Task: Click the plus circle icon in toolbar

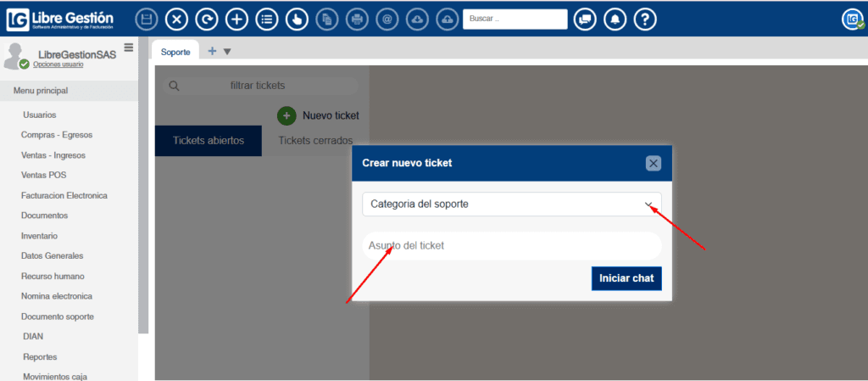Action: [x=236, y=19]
